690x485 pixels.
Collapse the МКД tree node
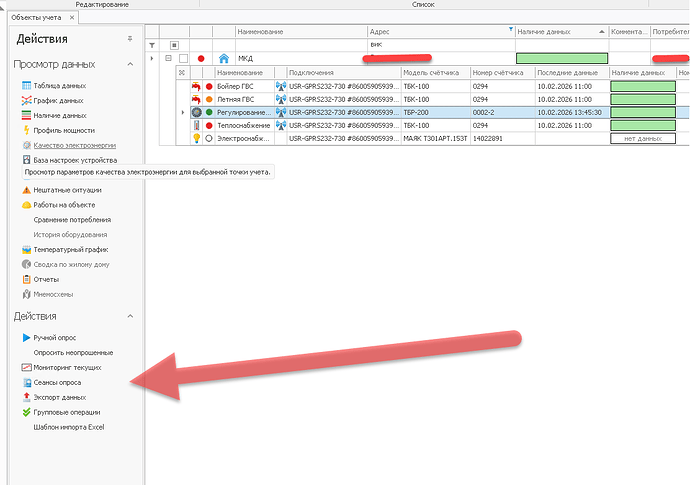(167, 58)
